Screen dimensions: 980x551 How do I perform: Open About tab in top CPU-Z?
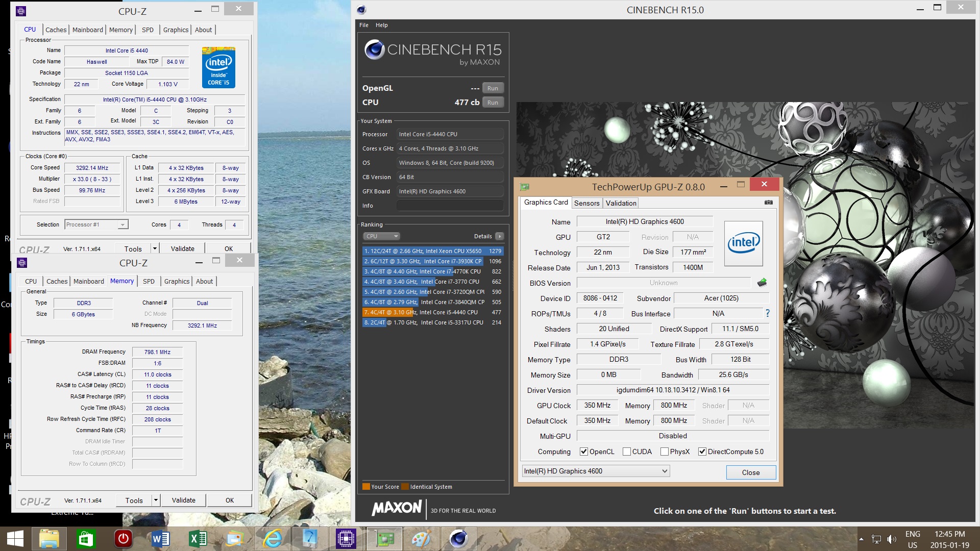tap(203, 30)
